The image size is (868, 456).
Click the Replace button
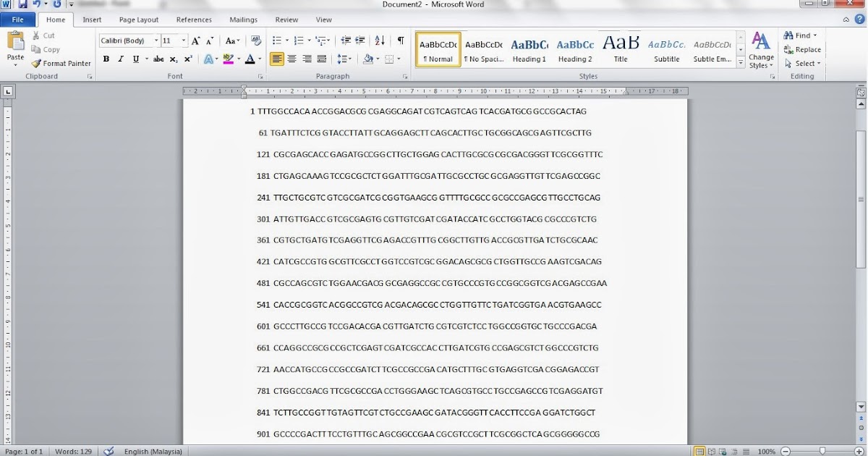tap(803, 49)
